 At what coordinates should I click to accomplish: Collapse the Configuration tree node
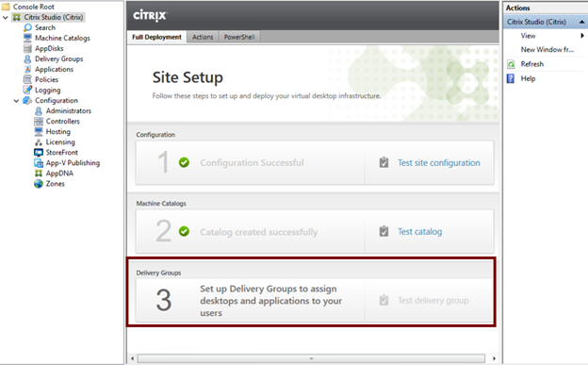[16, 101]
